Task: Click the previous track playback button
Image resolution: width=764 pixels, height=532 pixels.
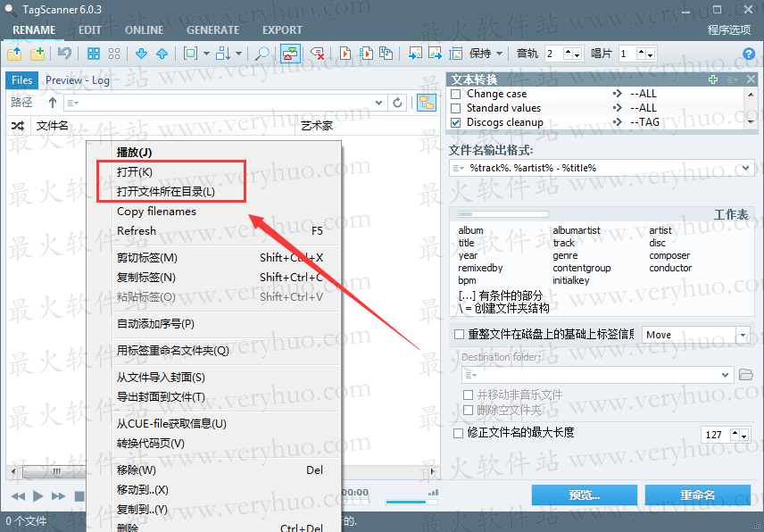Action: (18, 496)
